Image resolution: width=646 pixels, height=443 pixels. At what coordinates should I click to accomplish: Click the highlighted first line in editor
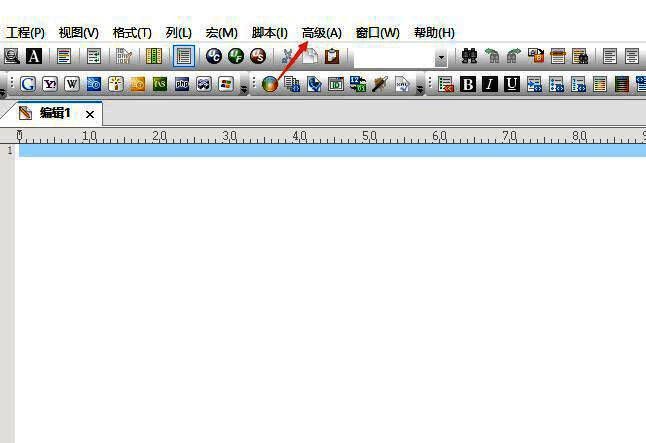tap(330, 150)
